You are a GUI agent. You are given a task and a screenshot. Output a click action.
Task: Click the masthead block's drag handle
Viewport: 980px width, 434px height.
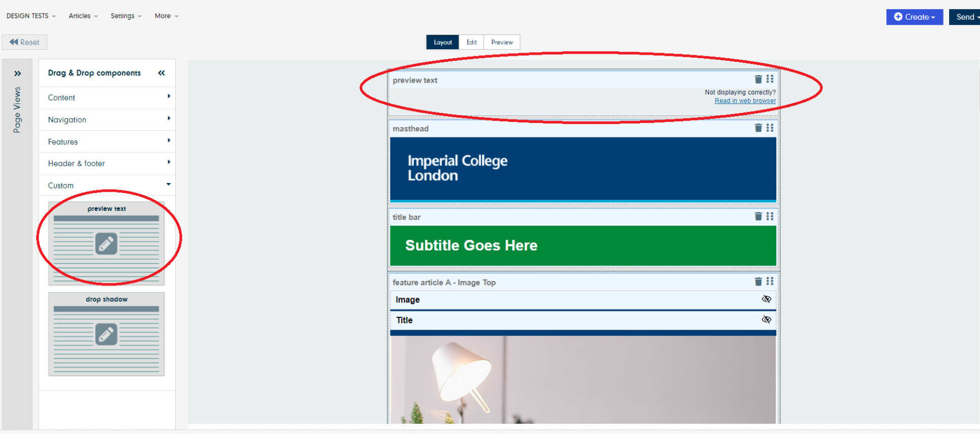pos(770,128)
